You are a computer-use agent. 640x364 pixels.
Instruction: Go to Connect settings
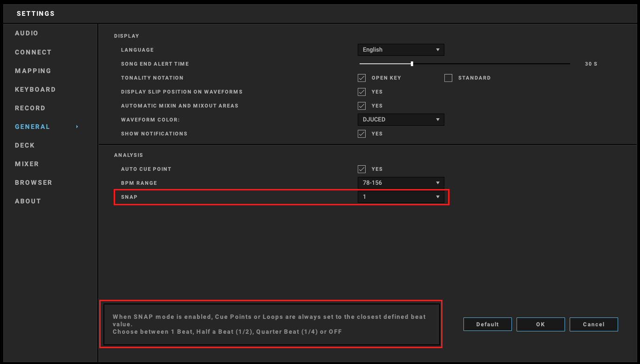click(x=33, y=52)
